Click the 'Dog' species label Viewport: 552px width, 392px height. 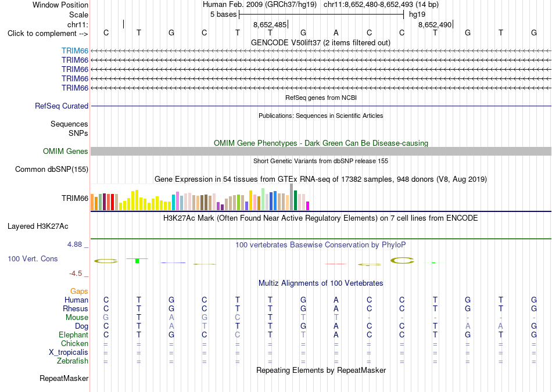pyautogui.click(x=81, y=326)
